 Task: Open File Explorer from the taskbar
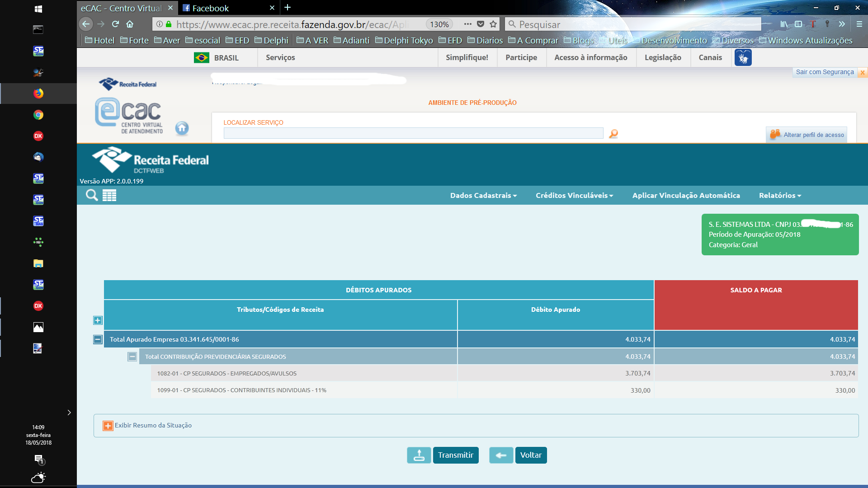coord(38,263)
